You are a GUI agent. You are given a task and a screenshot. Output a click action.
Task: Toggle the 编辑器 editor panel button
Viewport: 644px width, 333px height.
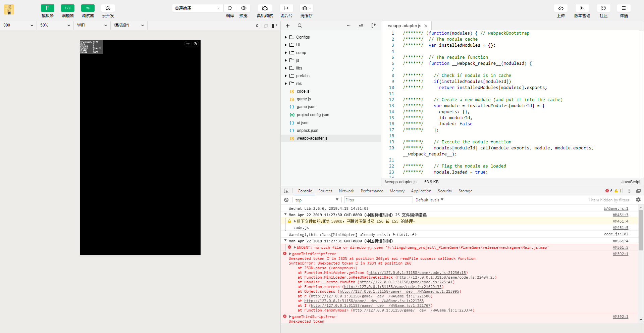click(x=67, y=8)
